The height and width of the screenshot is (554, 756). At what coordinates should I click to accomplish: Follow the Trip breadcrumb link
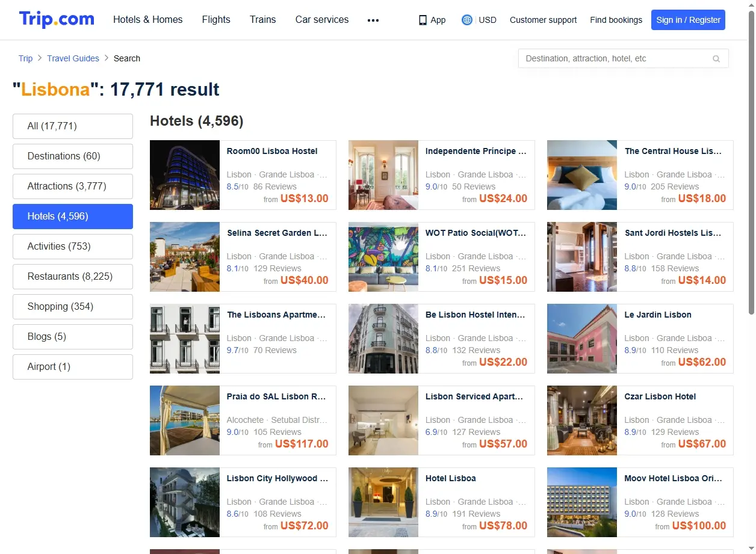click(x=25, y=58)
